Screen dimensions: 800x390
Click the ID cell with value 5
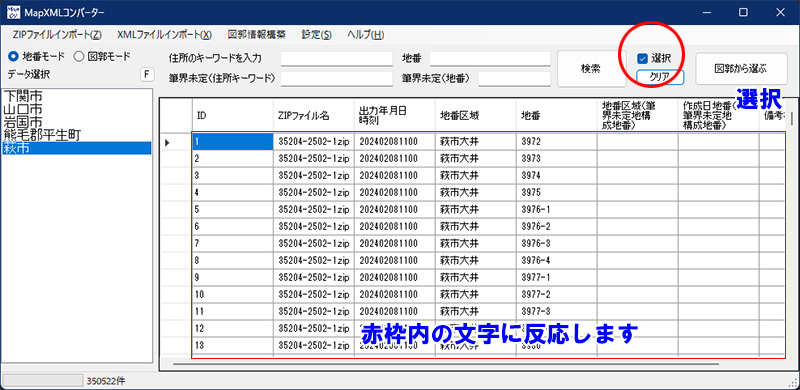[233, 209]
